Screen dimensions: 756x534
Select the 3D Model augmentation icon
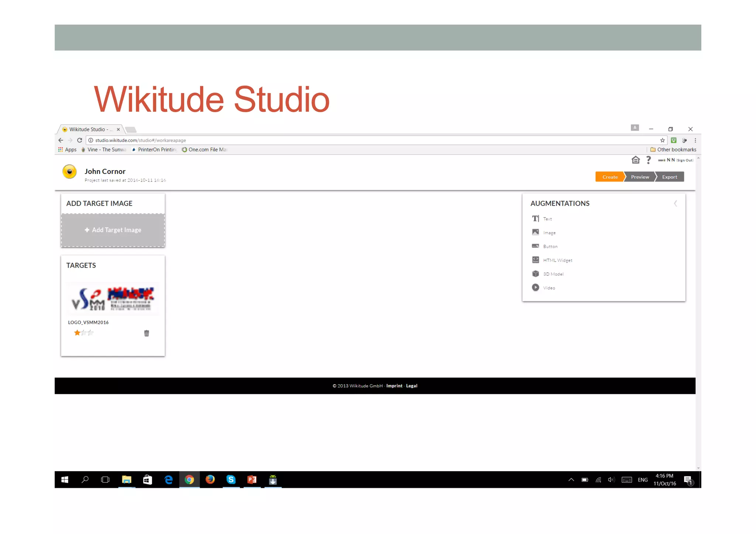pyautogui.click(x=535, y=273)
